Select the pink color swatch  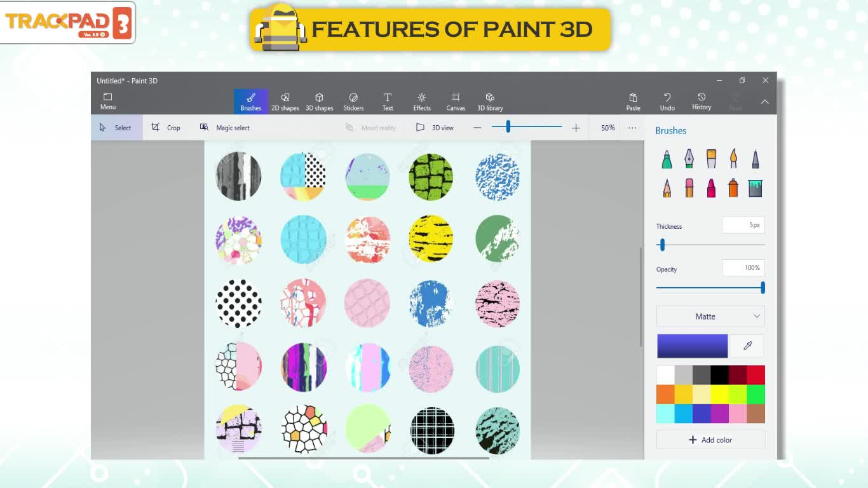pos(738,414)
